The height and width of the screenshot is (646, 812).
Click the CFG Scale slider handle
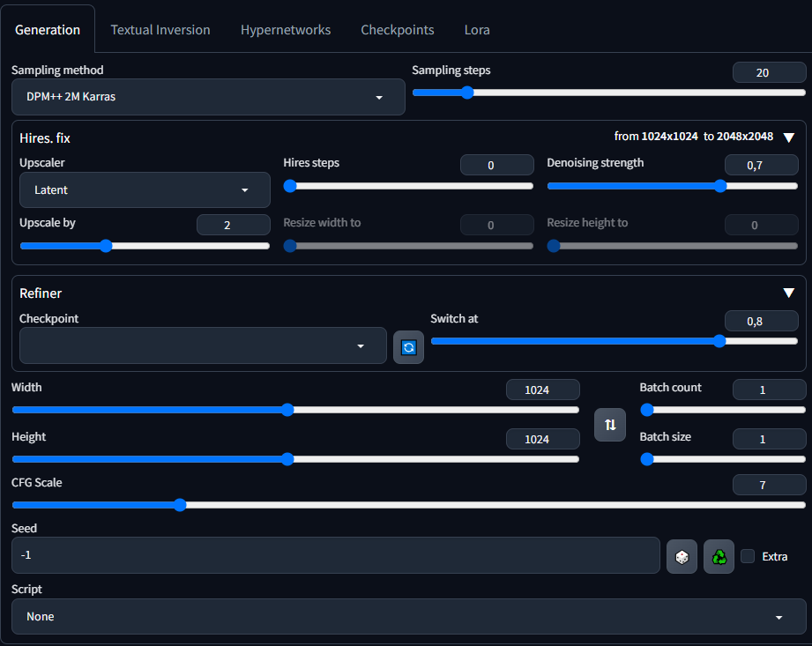pyautogui.click(x=180, y=505)
